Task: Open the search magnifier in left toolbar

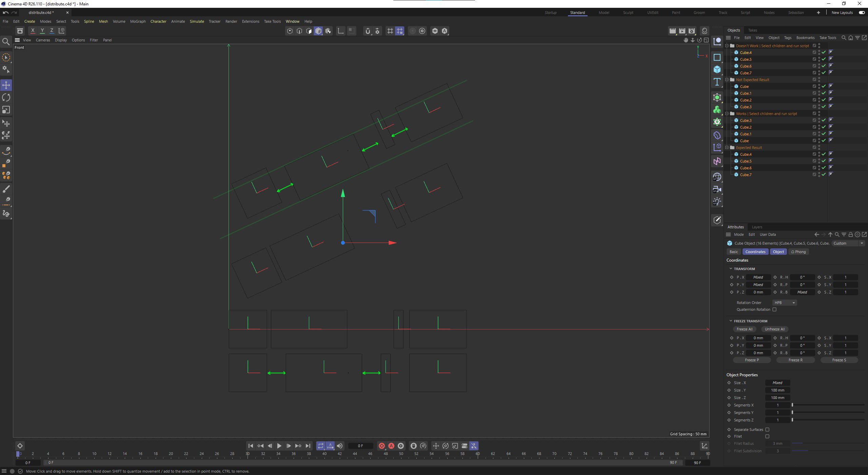Action: click(6, 42)
